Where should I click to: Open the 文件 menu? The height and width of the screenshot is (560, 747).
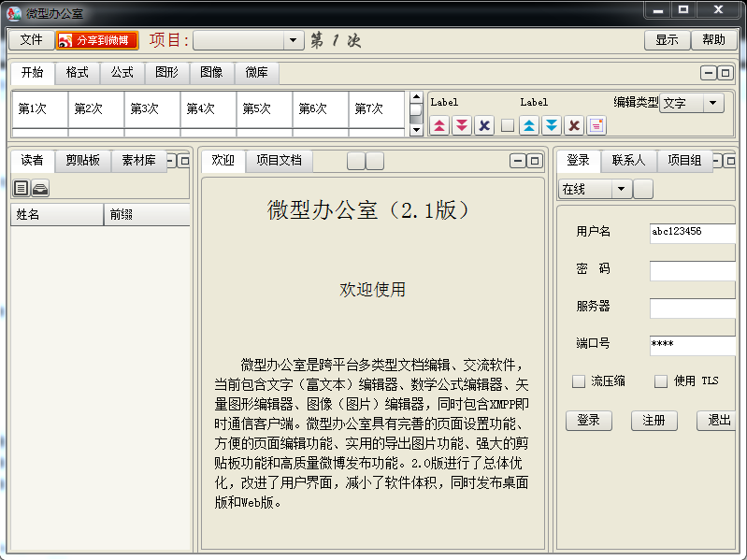coord(32,40)
